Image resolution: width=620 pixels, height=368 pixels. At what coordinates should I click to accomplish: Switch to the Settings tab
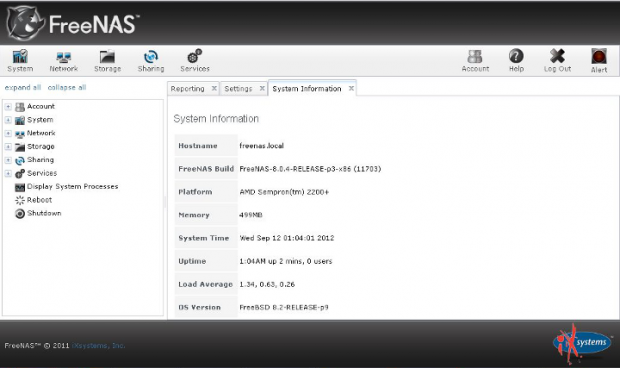click(x=238, y=89)
